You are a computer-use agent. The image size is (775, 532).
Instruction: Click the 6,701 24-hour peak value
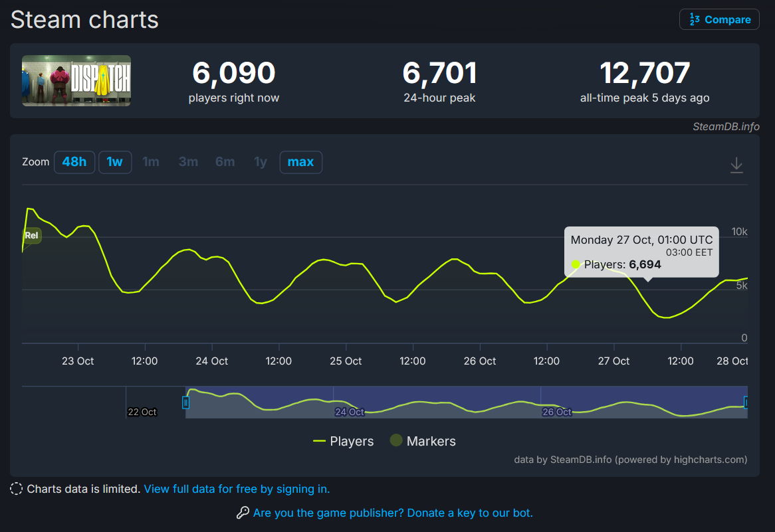point(439,72)
